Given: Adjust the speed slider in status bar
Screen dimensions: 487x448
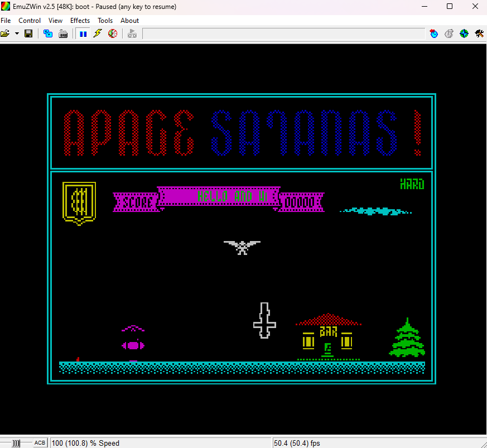Looking at the screenshot, I should click(16, 443).
